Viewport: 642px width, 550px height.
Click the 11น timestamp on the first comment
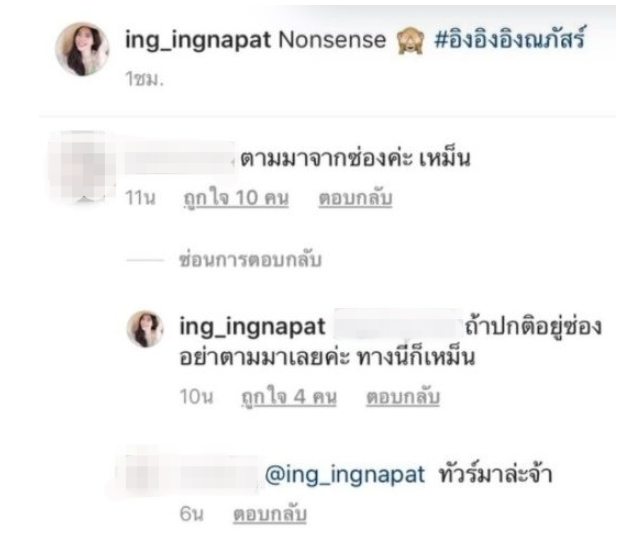coord(140,198)
